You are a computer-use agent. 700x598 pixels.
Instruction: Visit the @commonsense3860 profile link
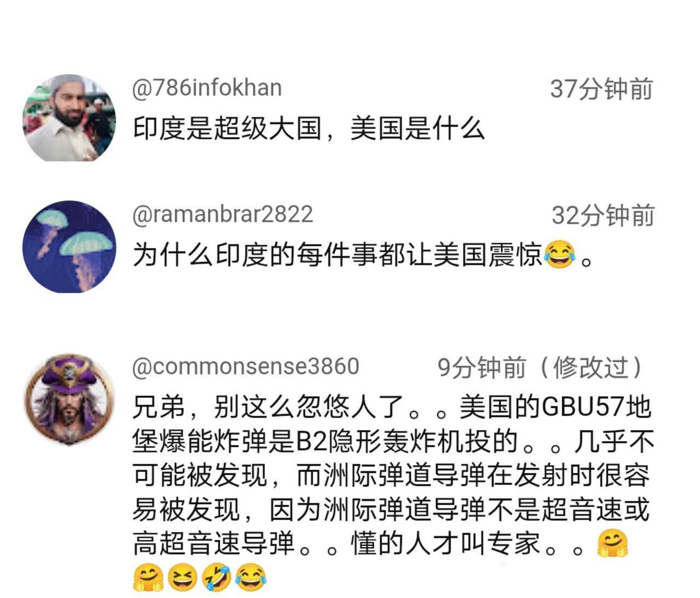[245, 366]
